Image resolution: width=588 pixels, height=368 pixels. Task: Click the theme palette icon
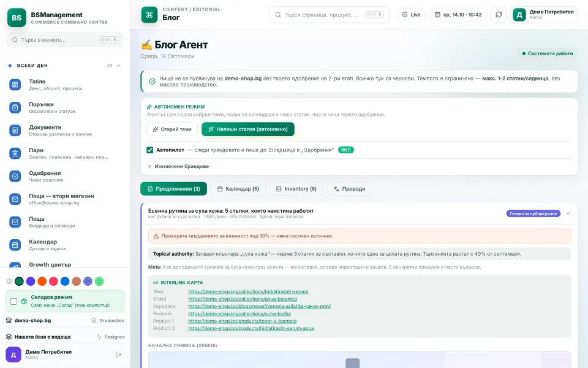9,282
